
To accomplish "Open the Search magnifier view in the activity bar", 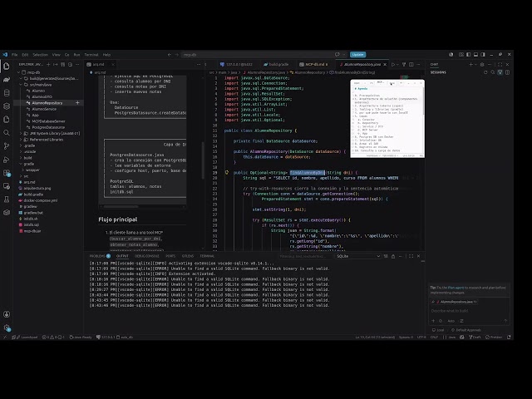I will click(x=7, y=133).
